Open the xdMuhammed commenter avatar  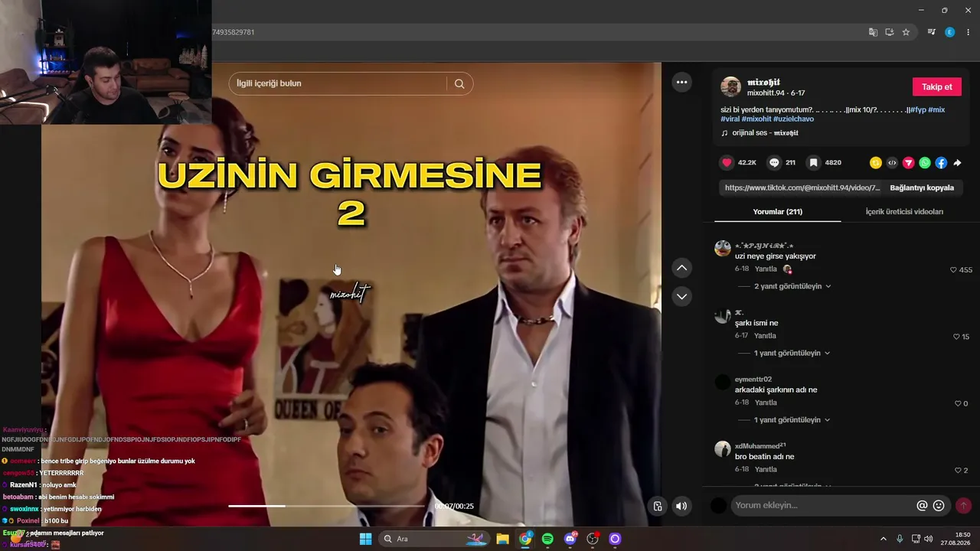coord(723,449)
